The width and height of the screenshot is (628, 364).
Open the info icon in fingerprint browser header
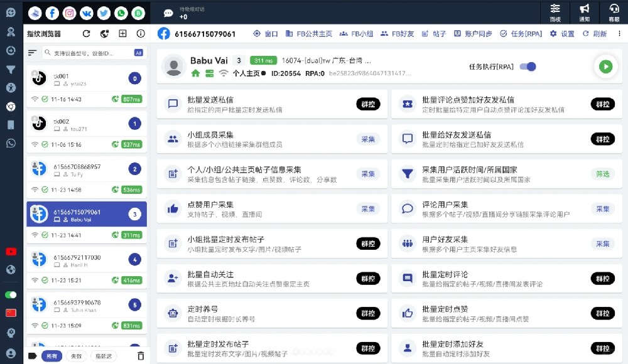click(x=141, y=34)
